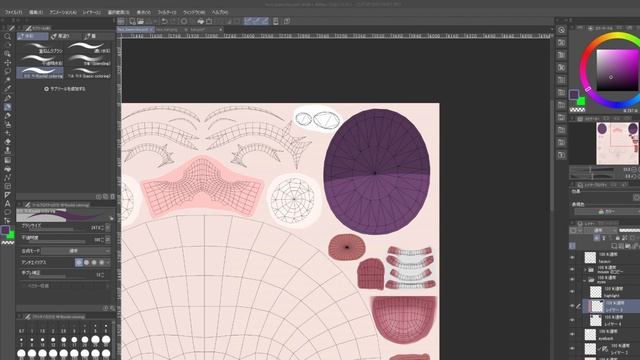Click the Navigator canvas preview thumbnail

click(617, 143)
